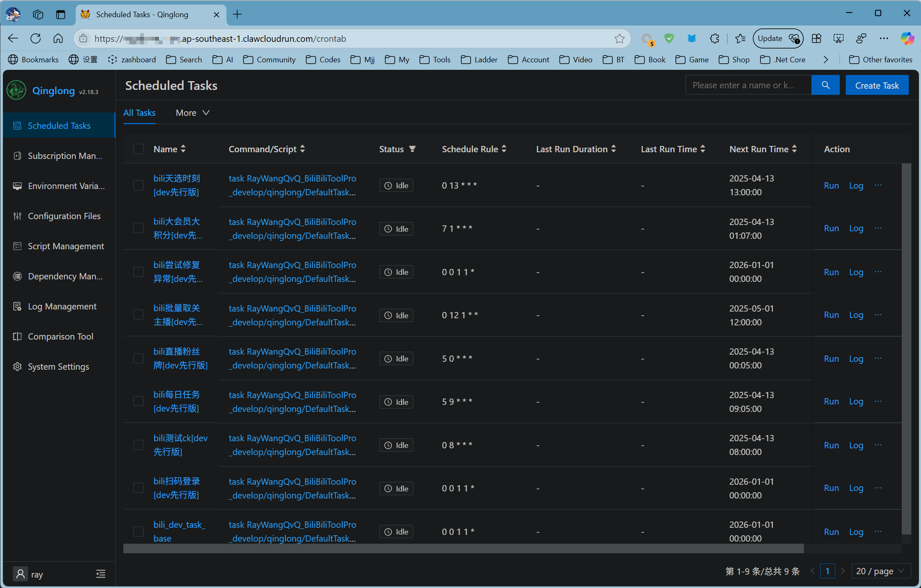Open the 20 / page size dropdown
The height and width of the screenshot is (588, 921).
tap(880, 571)
